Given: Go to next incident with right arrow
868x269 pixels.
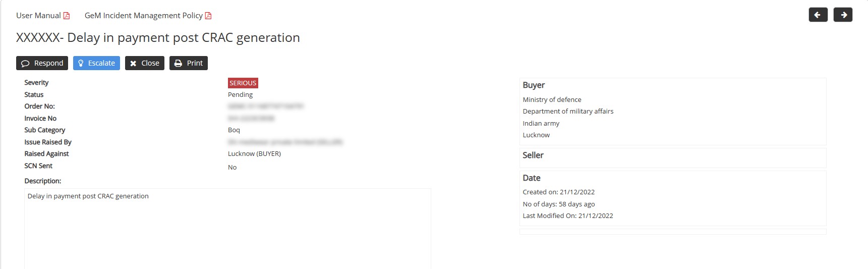Looking at the screenshot, I should [x=843, y=15].
